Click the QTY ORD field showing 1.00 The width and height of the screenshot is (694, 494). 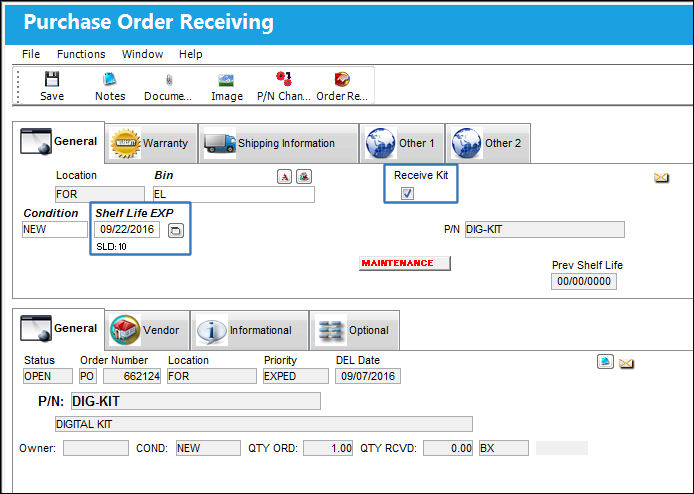(x=328, y=448)
